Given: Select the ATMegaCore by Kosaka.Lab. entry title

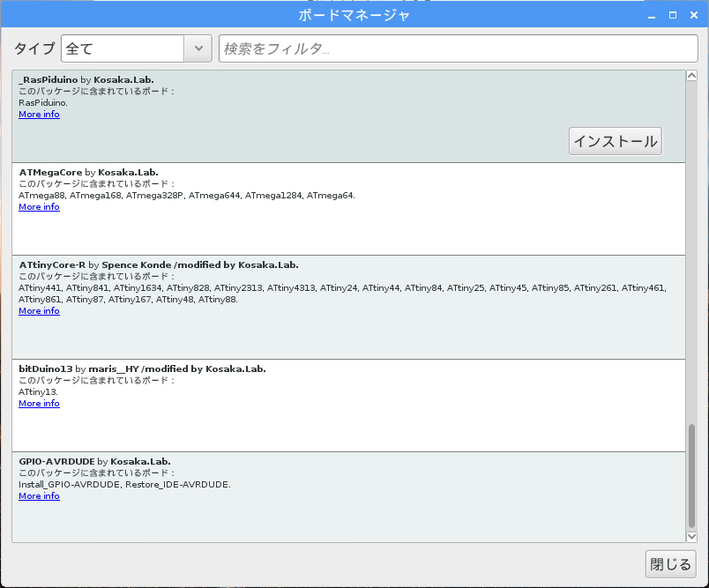Looking at the screenshot, I should pos(88,173).
